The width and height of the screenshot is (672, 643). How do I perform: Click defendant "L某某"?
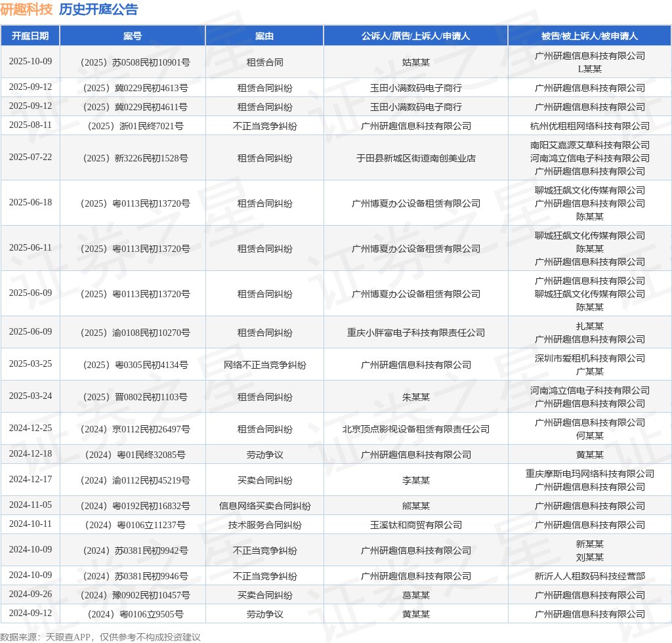point(590,69)
